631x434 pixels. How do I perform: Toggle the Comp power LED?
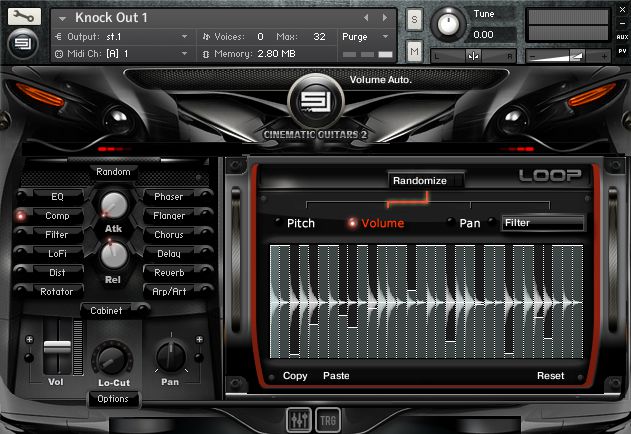pyautogui.click(x=20, y=216)
